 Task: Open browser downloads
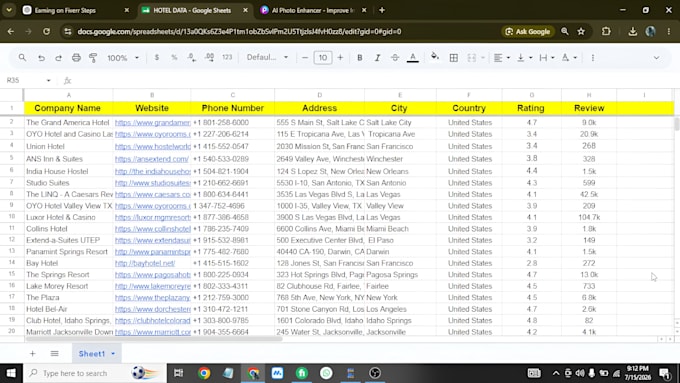(632, 31)
